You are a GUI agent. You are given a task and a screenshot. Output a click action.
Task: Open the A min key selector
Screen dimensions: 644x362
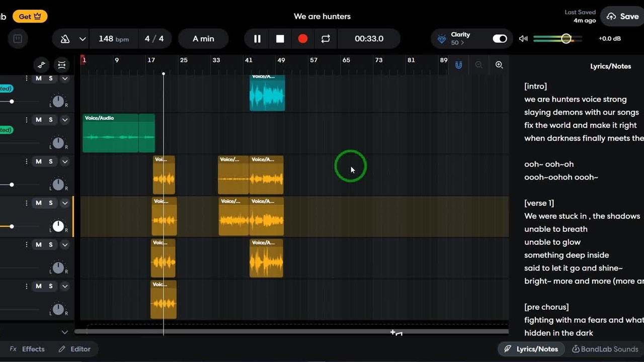(203, 39)
